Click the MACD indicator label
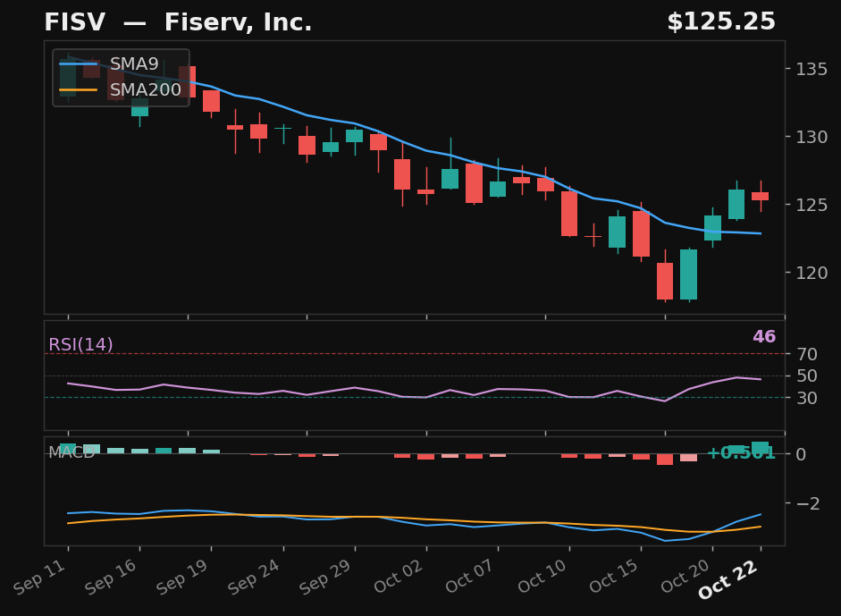The height and width of the screenshot is (616, 841). pos(71,452)
